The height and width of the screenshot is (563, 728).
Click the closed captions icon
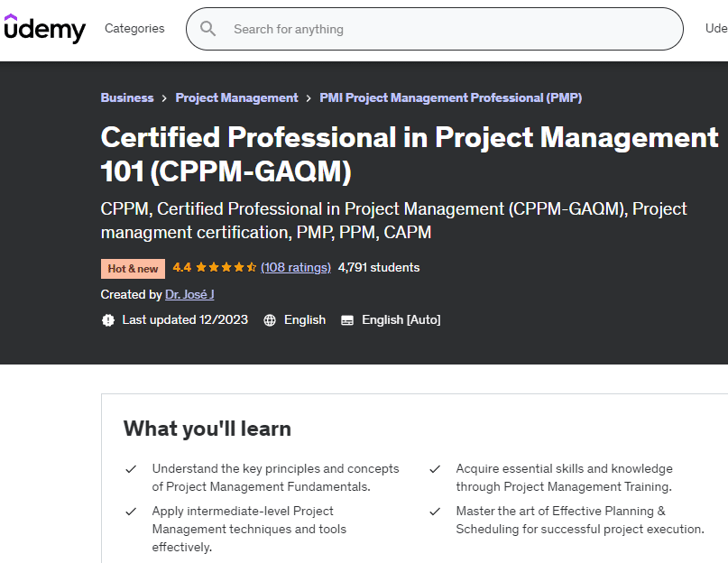(346, 319)
